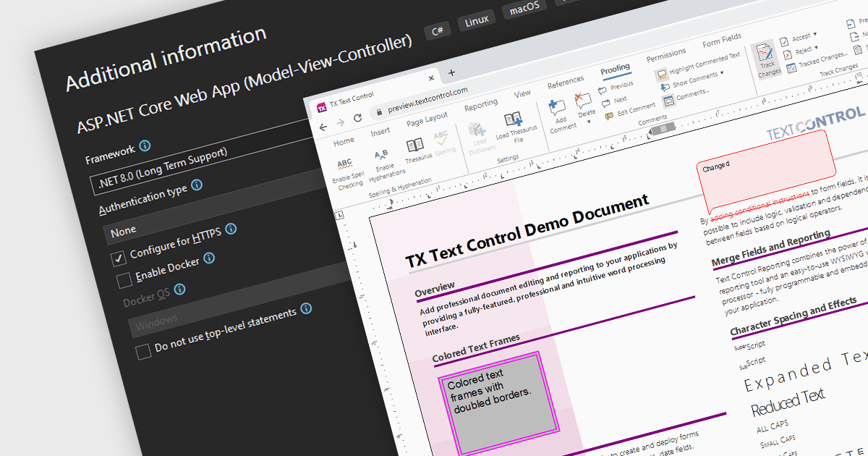Expand the Reject changes dropdown
The width and height of the screenshot is (868, 456).
815,48
